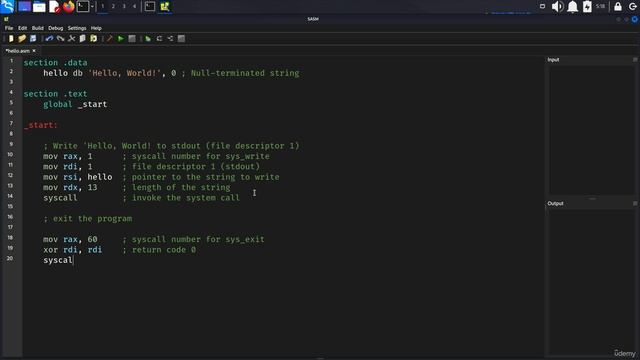Image resolution: width=640 pixels, height=360 pixels.
Task: Cut selection with scissors icon
Action: 71,38
